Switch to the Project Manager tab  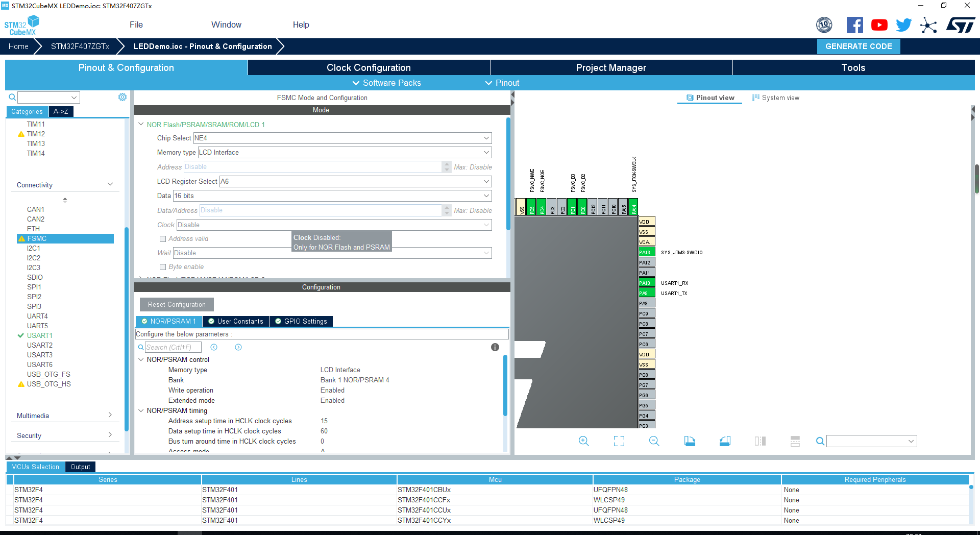[x=611, y=67]
